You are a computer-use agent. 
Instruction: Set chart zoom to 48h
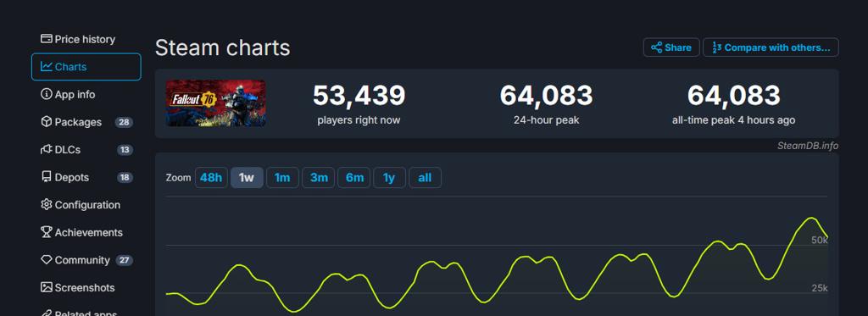point(211,178)
